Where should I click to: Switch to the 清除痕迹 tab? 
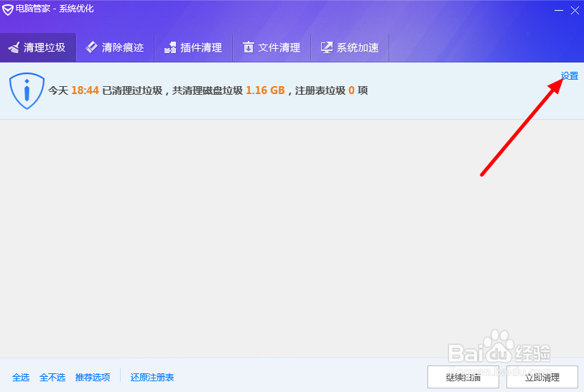116,47
